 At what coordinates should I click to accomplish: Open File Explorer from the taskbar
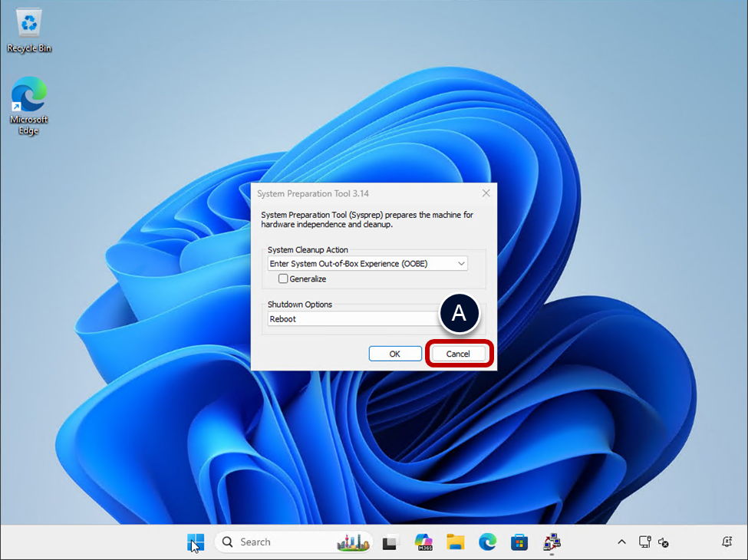[x=456, y=542]
